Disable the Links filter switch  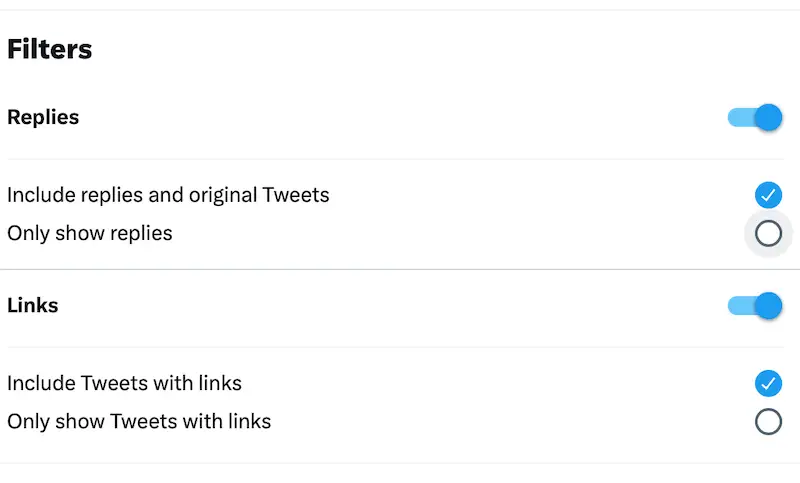pos(755,306)
